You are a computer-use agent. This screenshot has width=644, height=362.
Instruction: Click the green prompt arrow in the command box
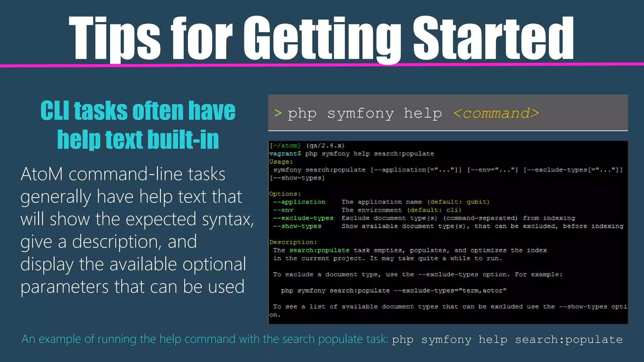tap(278, 113)
